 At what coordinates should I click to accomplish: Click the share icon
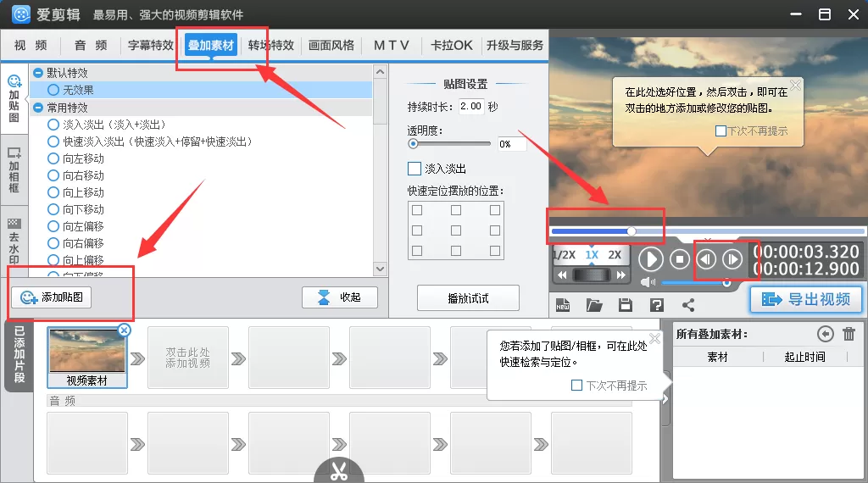pyautogui.click(x=688, y=305)
